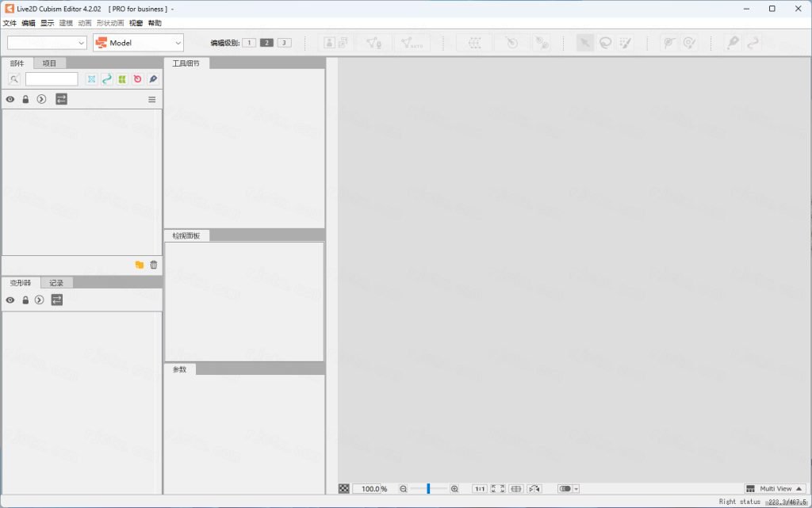Create a warp deformer grid icon
Image resolution: width=812 pixels, height=508 pixels.
(474, 43)
